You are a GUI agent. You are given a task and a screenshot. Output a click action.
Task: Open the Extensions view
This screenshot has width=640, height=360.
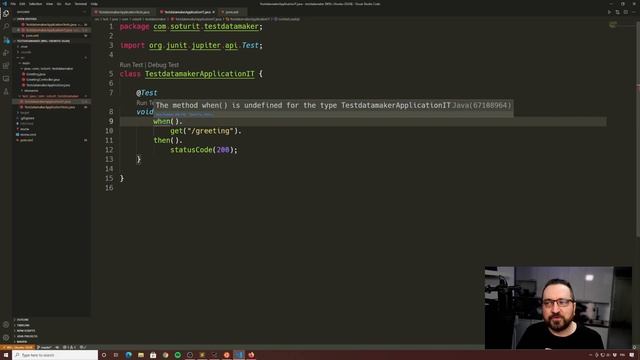(x=6, y=65)
